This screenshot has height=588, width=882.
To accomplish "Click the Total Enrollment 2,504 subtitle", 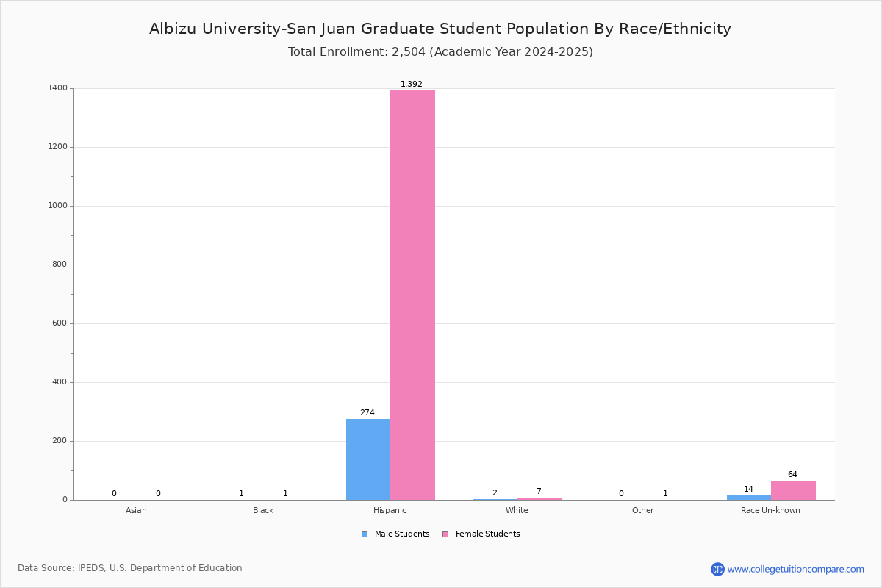I will point(440,52).
